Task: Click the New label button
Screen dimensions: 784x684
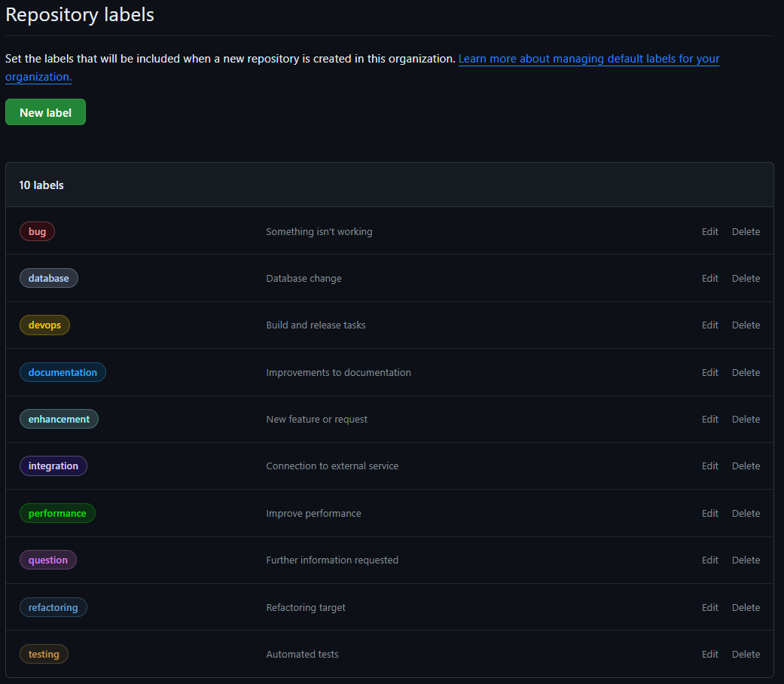Action: [45, 112]
